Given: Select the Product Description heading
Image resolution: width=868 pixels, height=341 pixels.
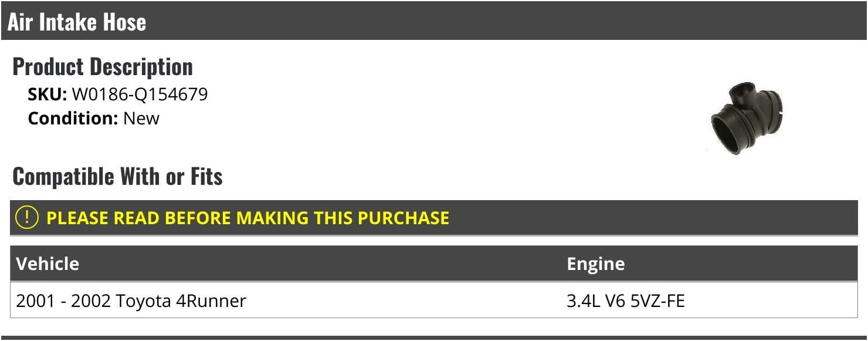Looking at the screenshot, I should (x=103, y=67).
